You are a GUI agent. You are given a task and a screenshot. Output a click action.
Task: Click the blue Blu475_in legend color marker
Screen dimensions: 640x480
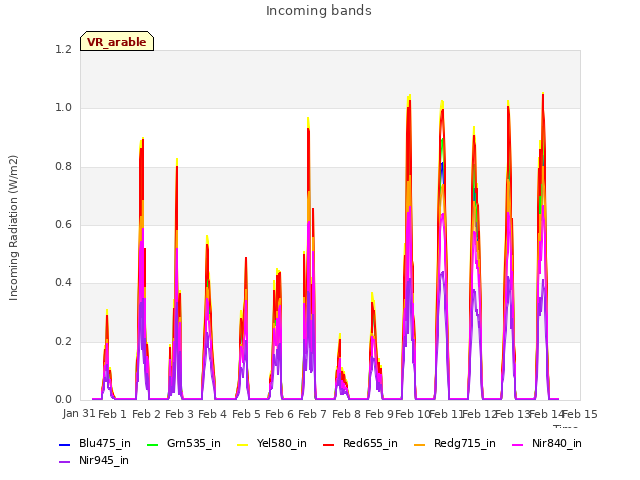[x=64, y=444]
